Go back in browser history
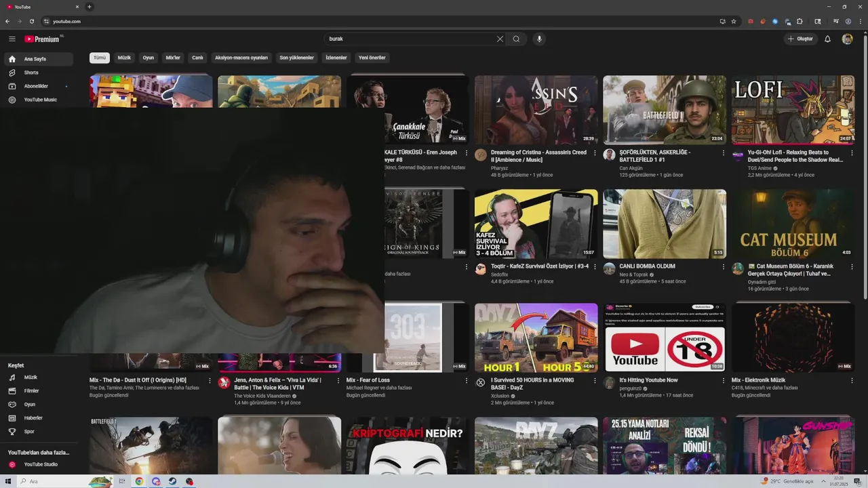The image size is (868, 488). (x=7, y=21)
